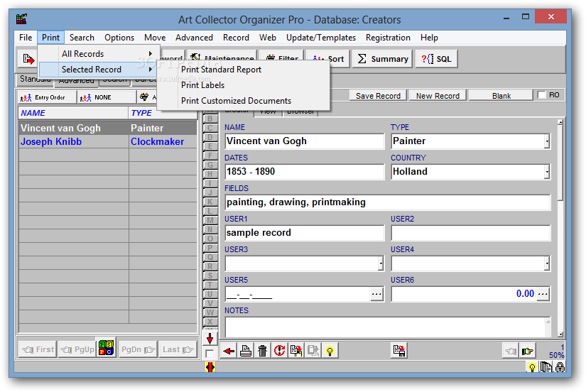The image size is (586, 392).
Task: Click the red left arrow icon below notes
Action: point(228,351)
